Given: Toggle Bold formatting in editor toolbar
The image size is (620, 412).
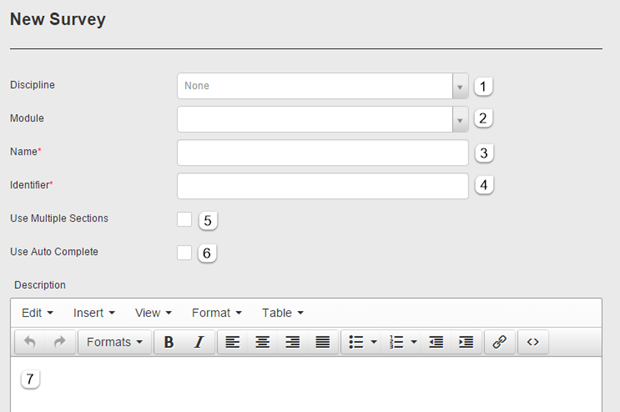Looking at the screenshot, I should click(169, 342).
